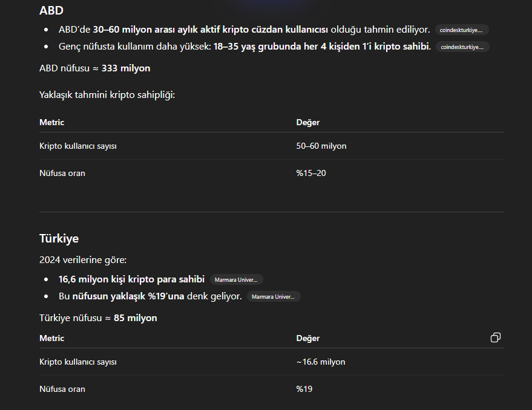Click 'Kripto kullanıcı sayısı' row in ABD table
The width and height of the screenshot is (532, 410).
pos(271,146)
